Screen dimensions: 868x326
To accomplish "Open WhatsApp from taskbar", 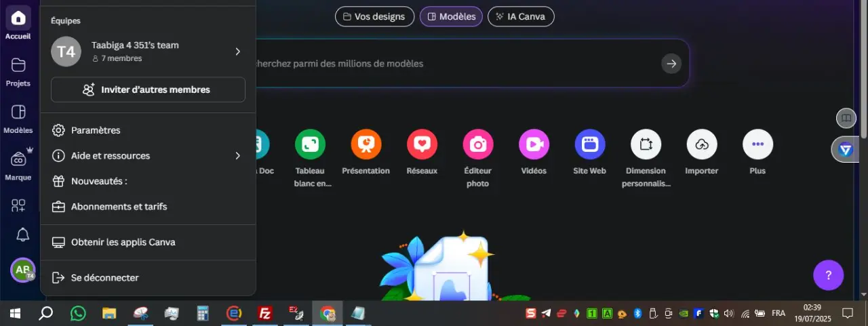I will pyautogui.click(x=78, y=313).
